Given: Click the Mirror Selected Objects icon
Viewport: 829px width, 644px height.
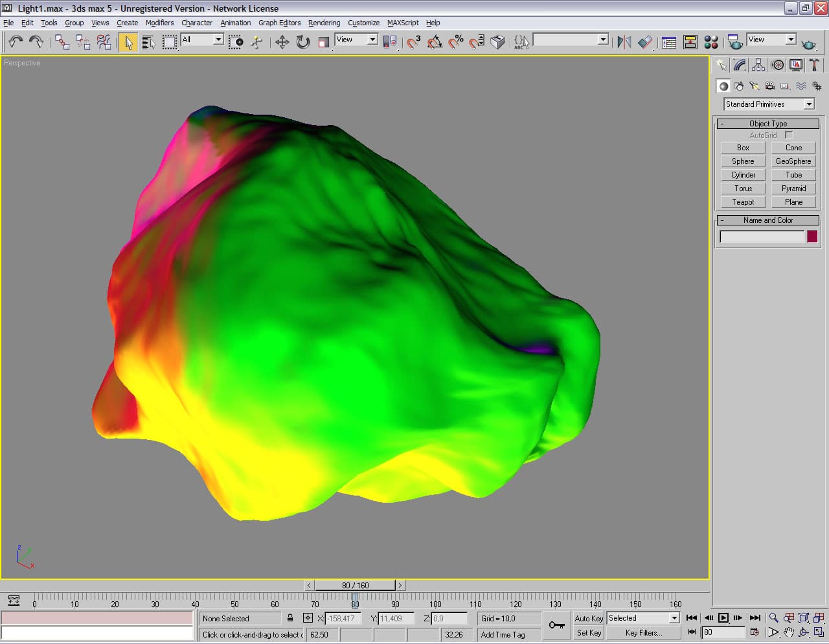Looking at the screenshot, I should pos(624,42).
